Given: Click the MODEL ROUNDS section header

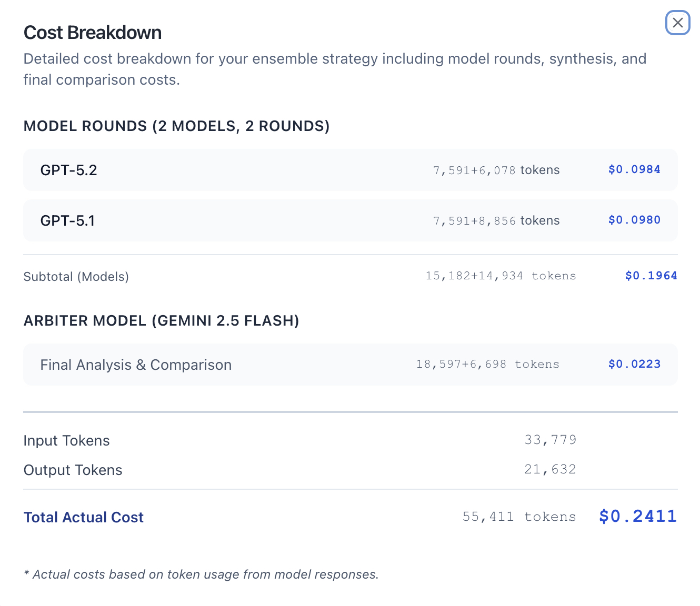Looking at the screenshot, I should pos(176,126).
